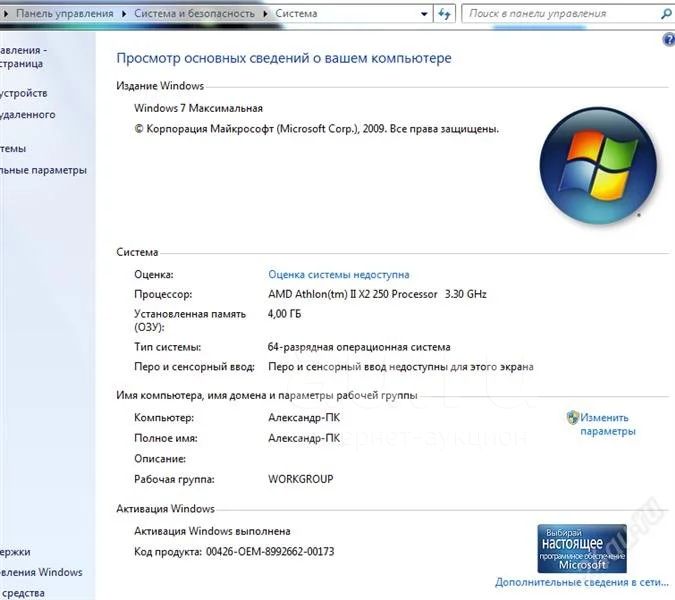Open Дополнительные сведения в сети link
This screenshot has width=675, height=600.
click(x=582, y=582)
